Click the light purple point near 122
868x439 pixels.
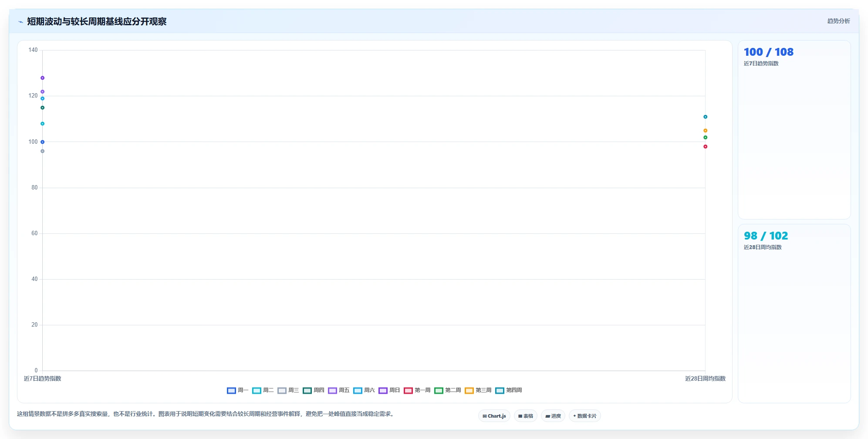42,91
